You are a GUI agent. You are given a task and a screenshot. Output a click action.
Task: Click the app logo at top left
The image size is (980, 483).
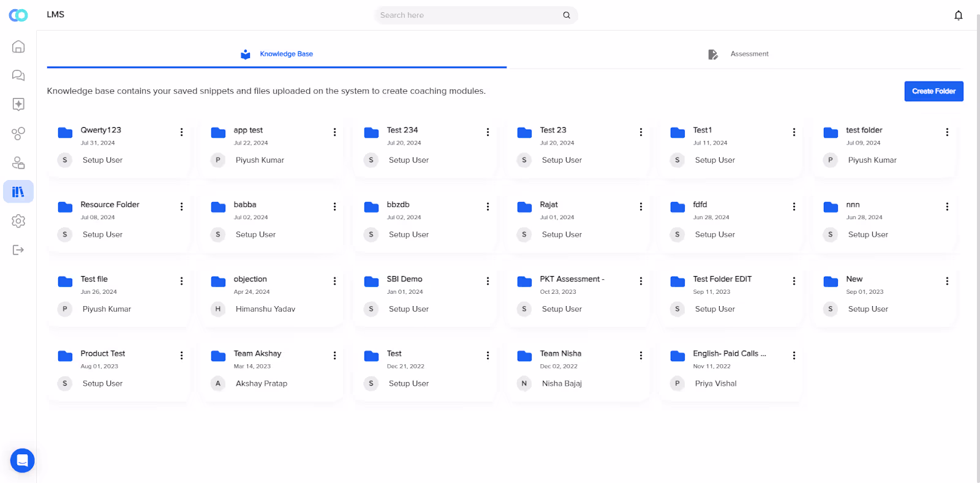pyautogui.click(x=18, y=15)
